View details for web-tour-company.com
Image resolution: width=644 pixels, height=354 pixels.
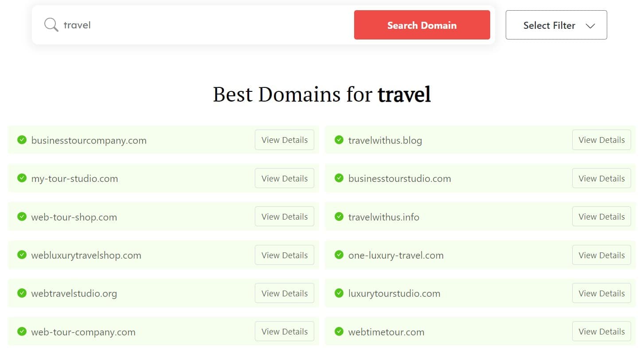[284, 331]
